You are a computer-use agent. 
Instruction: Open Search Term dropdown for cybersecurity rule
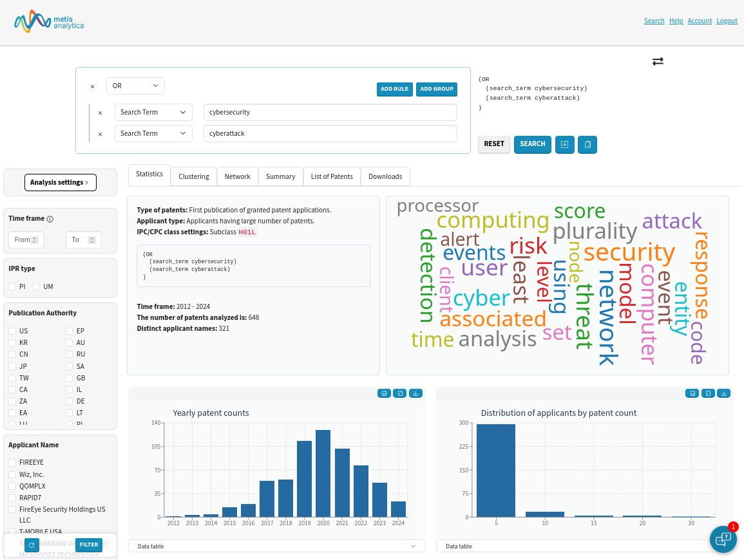point(153,112)
